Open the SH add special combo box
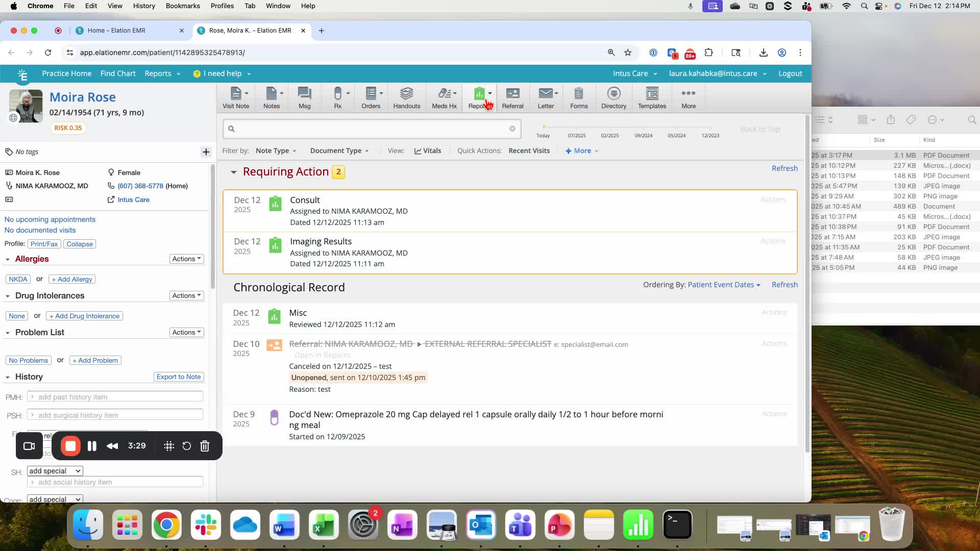The width and height of the screenshot is (980, 551). [55, 471]
